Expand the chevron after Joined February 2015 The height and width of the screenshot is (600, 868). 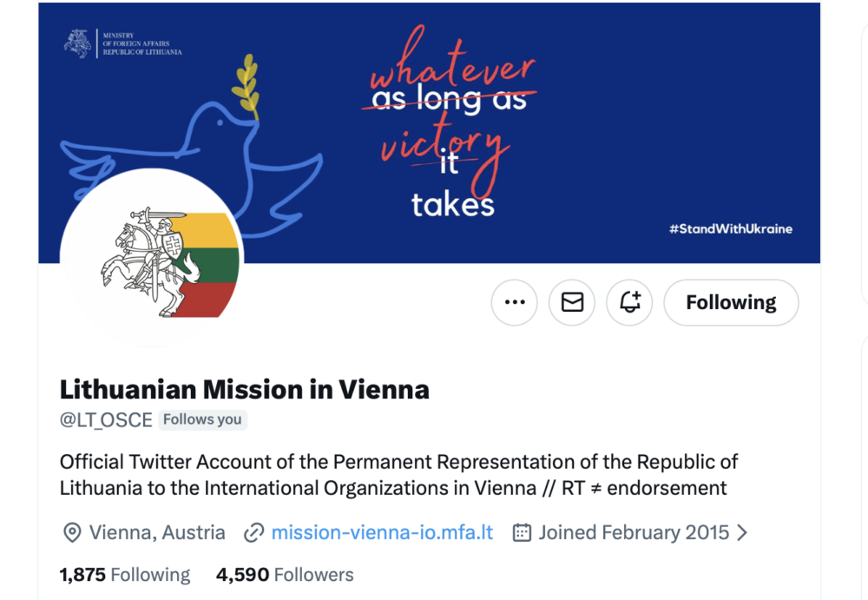point(742,532)
